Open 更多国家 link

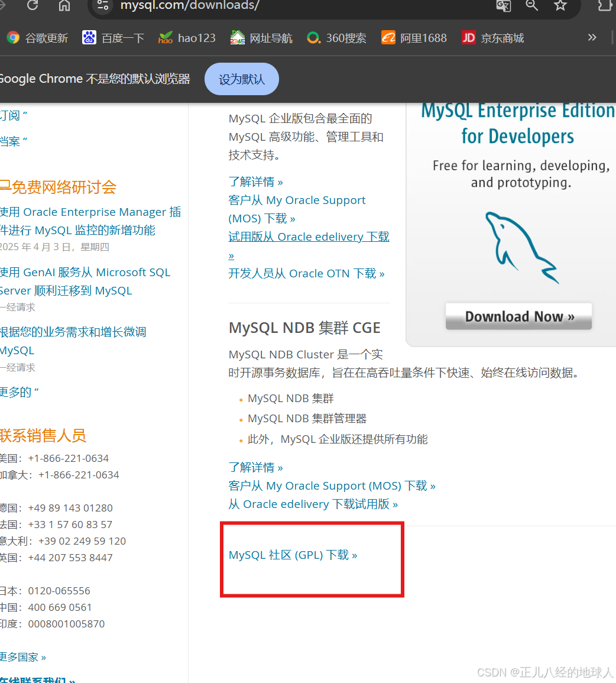pos(22,657)
